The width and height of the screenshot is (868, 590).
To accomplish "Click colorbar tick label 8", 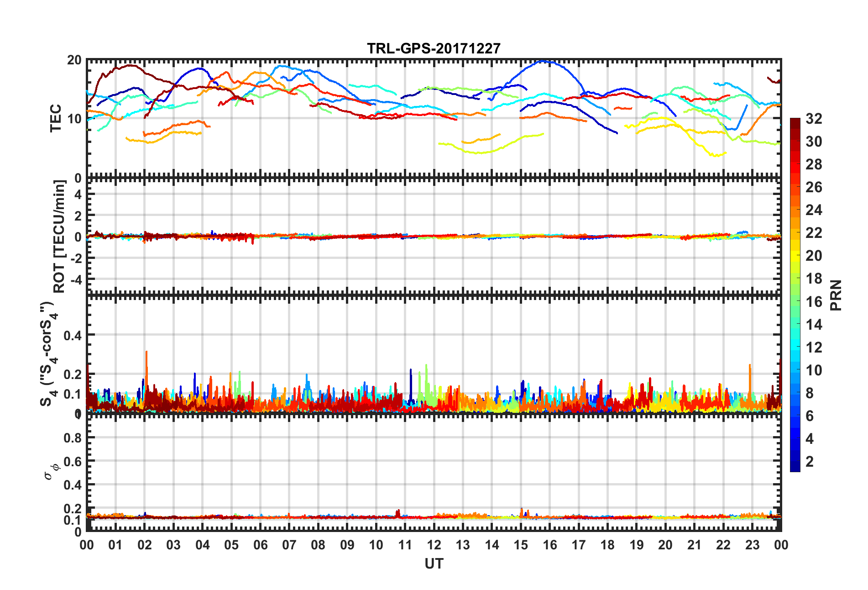I will (x=810, y=393).
